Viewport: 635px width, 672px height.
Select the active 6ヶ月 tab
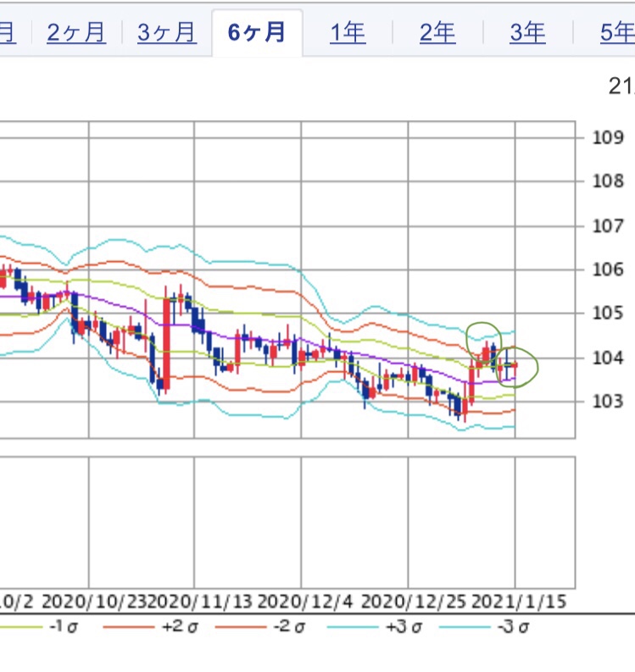[257, 32]
